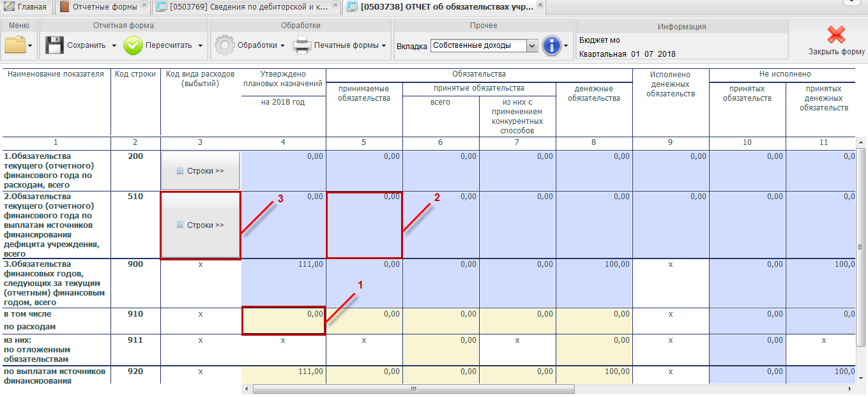Click the gear Обработки icon

[225, 45]
